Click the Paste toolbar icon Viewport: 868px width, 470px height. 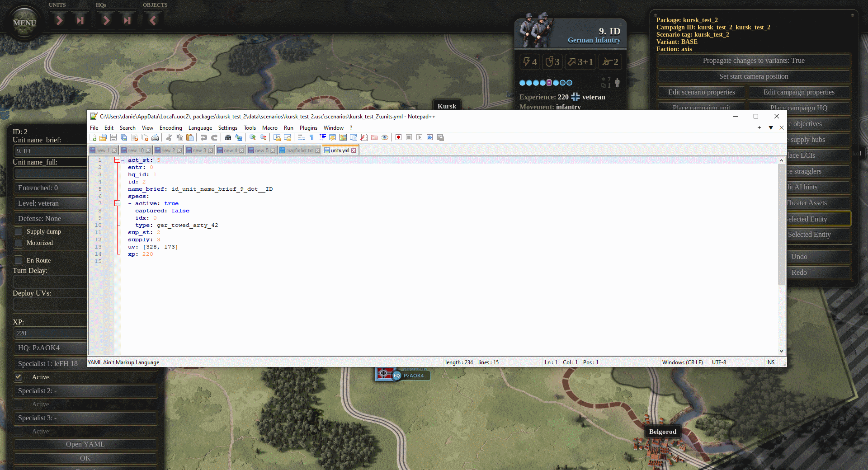pyautogui.click(x=190, y=137)
